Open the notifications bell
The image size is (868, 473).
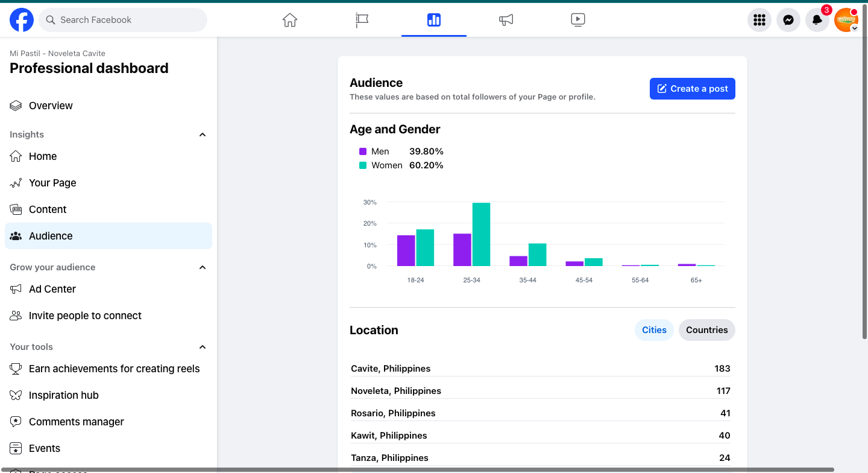pyautogui.click(x=817, y=20)
